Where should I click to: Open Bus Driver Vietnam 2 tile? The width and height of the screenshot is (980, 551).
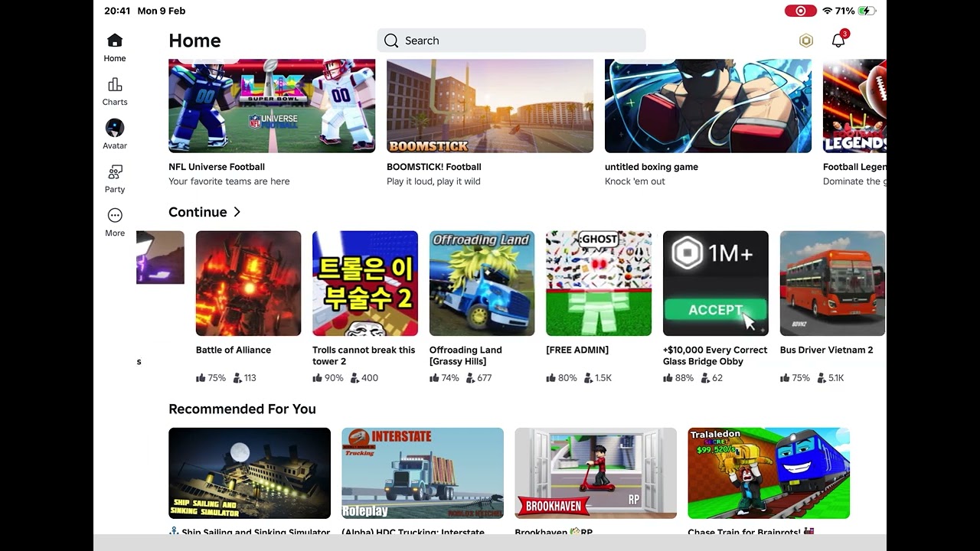832,283
